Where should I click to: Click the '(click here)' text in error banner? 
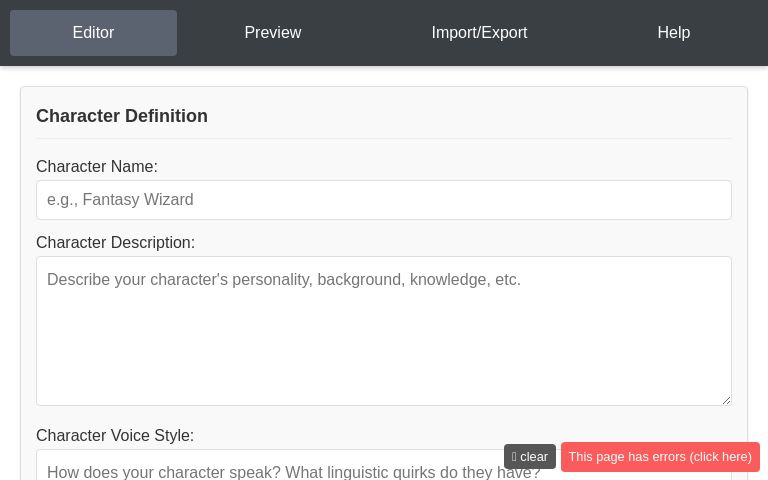point(720,457)
